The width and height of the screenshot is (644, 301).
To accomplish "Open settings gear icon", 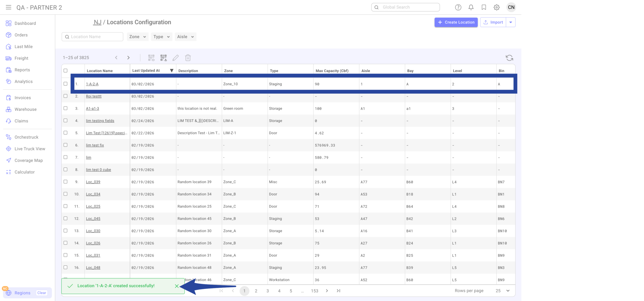I will [x=496, y=7].
